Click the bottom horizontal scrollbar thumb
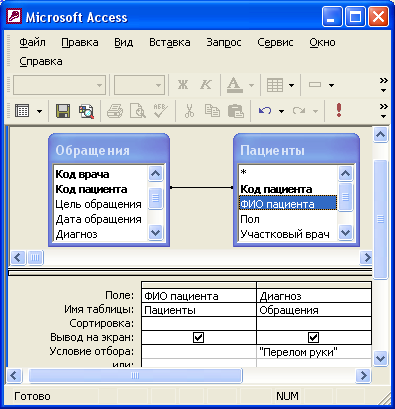 [135, 376]
